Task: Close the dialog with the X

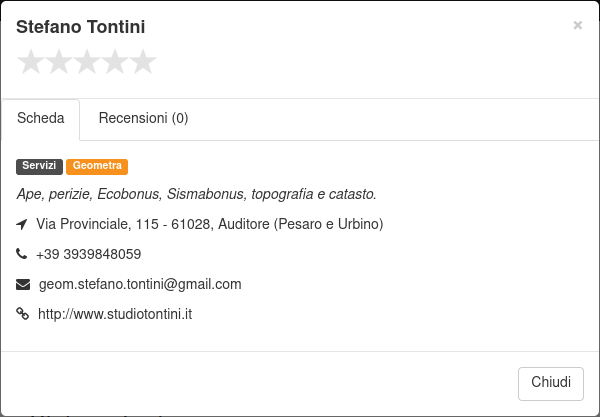Action: click(578, 26)
